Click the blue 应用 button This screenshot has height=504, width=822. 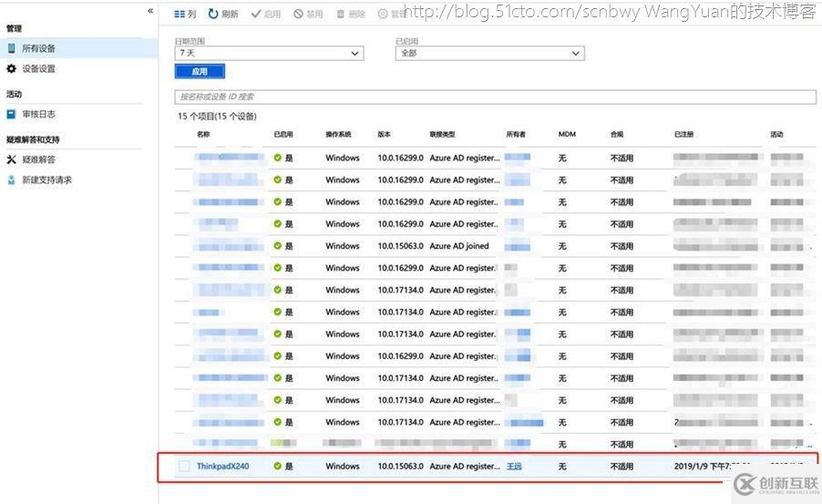[x=200, y=71]
